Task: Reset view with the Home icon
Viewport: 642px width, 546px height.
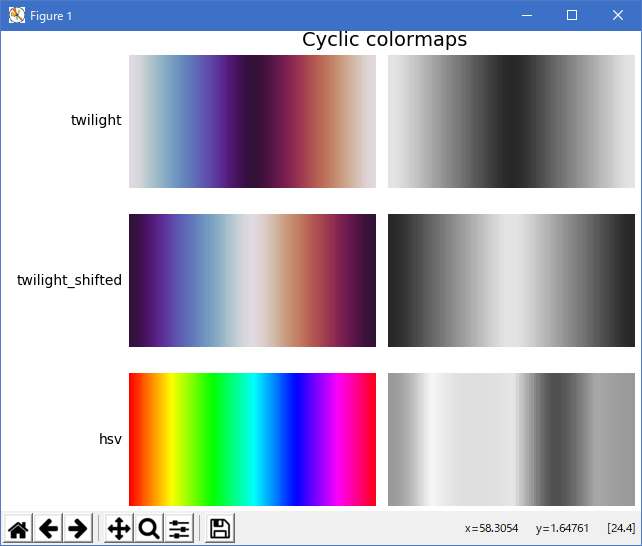Action: 18,528
